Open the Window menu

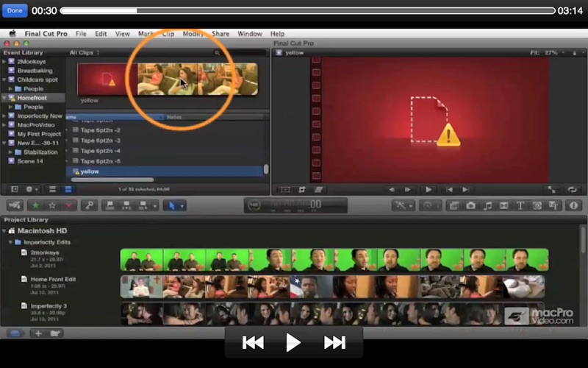250,33
